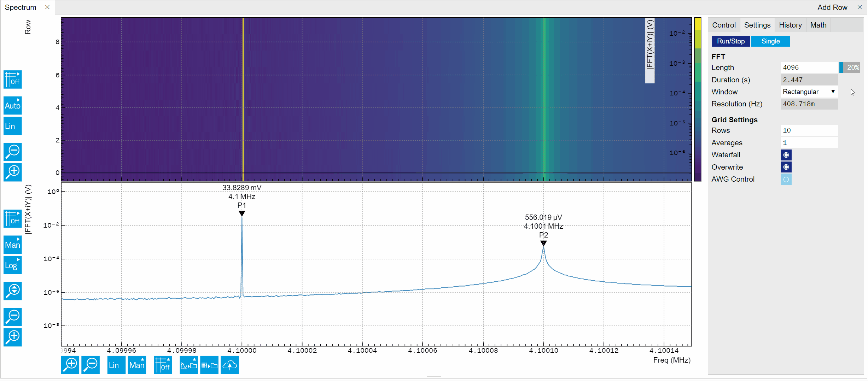This screenshot has height=381, width=868.
Task: Click the Single acquisition button
Action: pyautogui.click(x=770, y=41)
